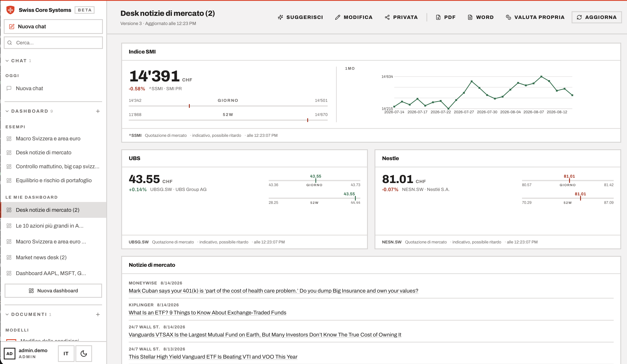Collapse the DOCUMENTI section chevron
This screenshot has width=627, height=364.
7,314
